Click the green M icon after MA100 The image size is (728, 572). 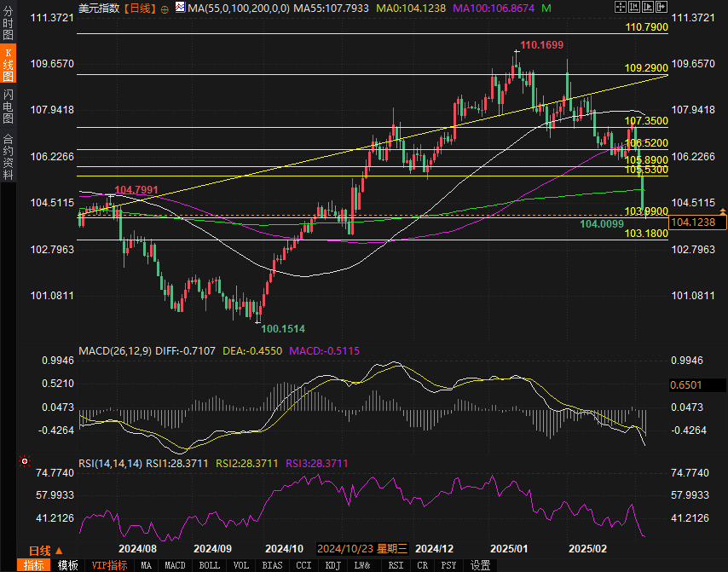[x=546, y=8]
